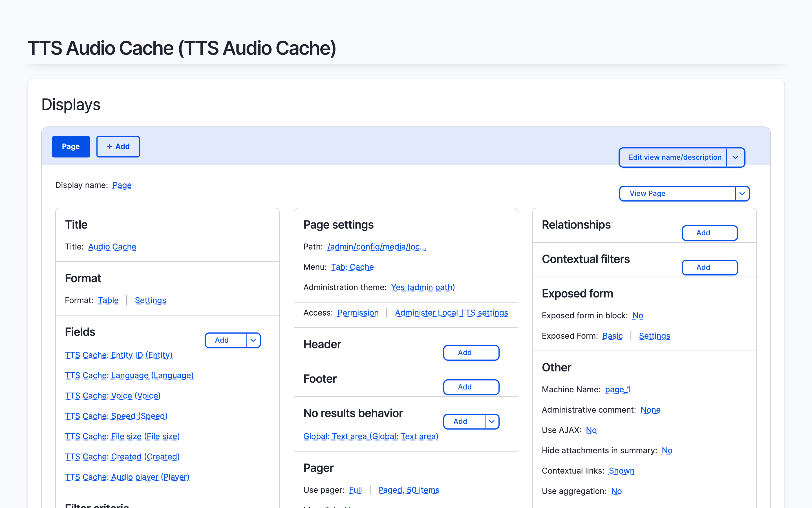This screenshot has width=812, height=508.
Task: Open the Display name Page link
Action: pyautogui.click(x=122, y=185)
